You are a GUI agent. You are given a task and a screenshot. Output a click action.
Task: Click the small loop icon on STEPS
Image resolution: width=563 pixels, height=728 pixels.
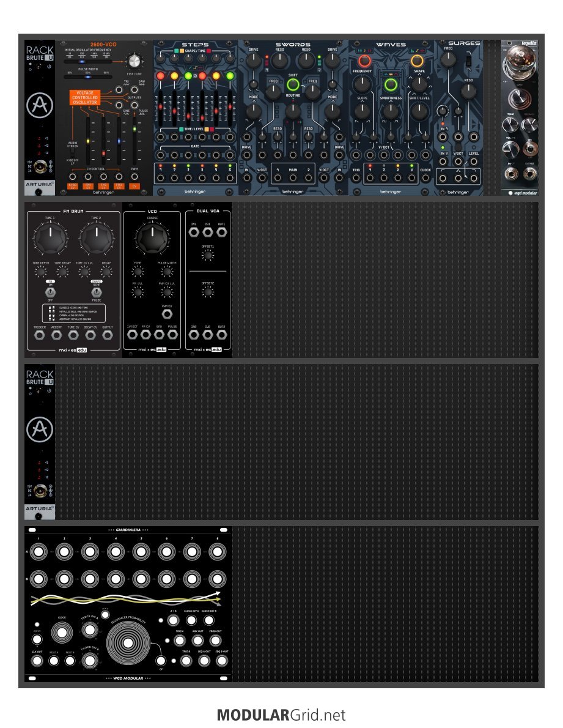click(x=195, y=76)
